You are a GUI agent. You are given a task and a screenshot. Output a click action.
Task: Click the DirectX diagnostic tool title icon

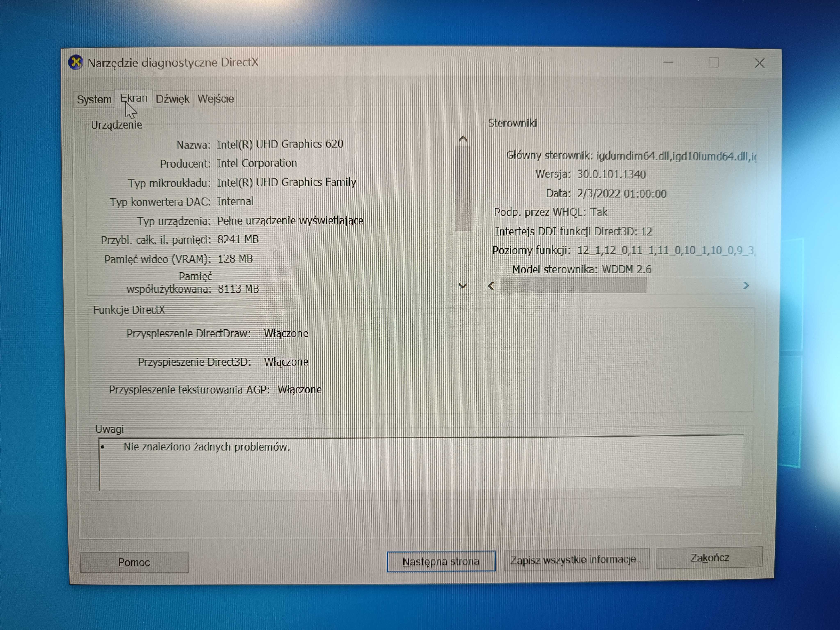point(75,62)
